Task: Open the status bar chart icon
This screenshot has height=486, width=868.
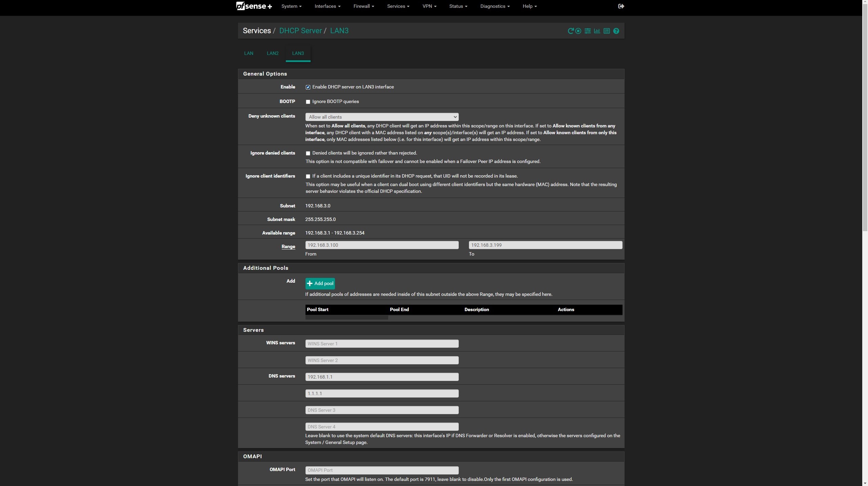Action: pos(597,31)
